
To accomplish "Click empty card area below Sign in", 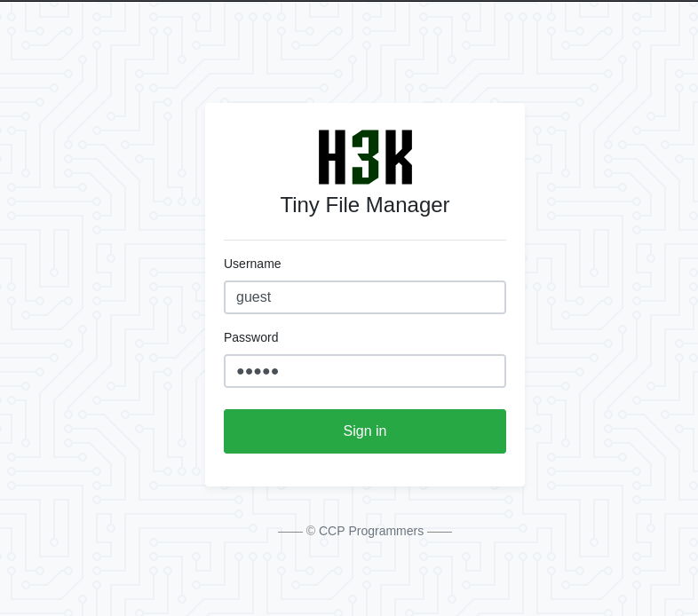I will (365, 470).
